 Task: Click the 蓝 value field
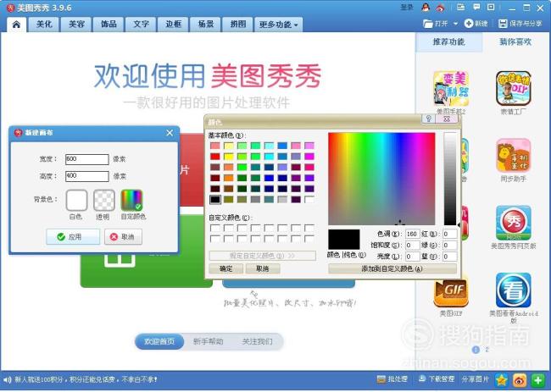(x=449, y=257)
